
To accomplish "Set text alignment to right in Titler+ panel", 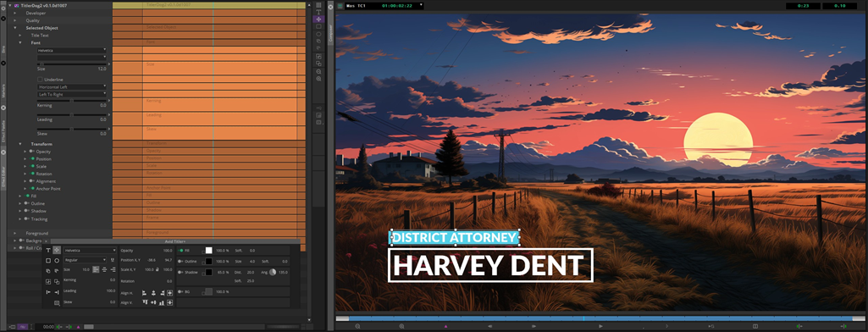I will click(113, 269).
